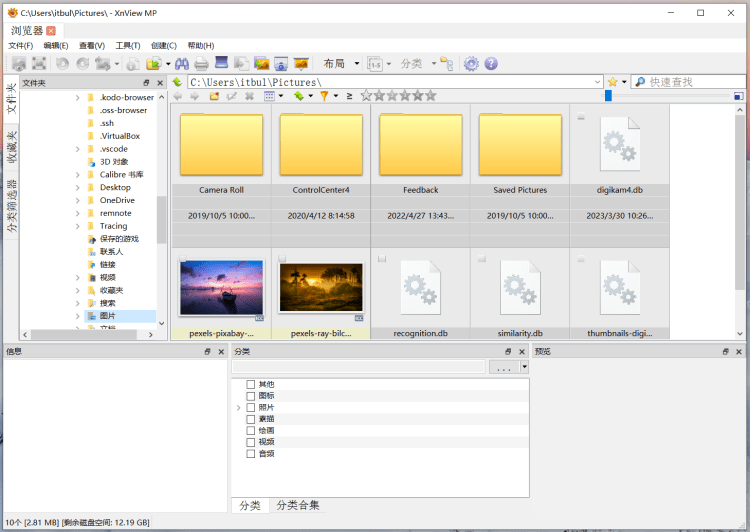Switch to the 分类合集 bottom tab
The height and width of the screenshot is (532, 750).
[298, 505]
